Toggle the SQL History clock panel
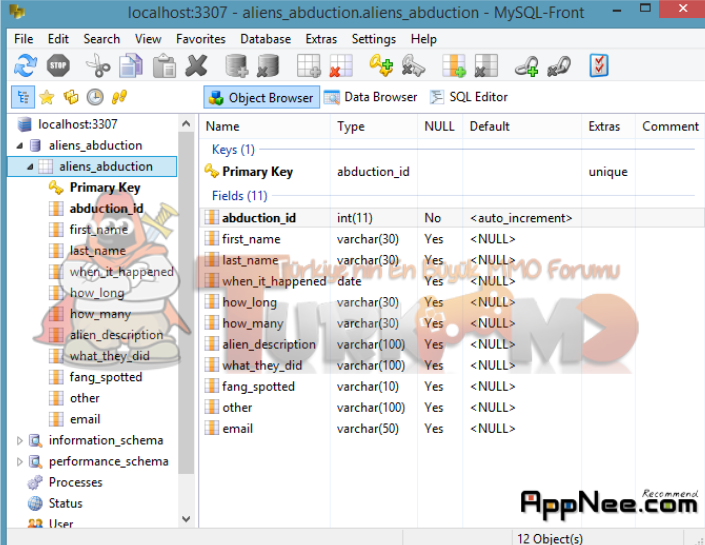The height and width of the screenshot is (545, 705). [95, 97]
